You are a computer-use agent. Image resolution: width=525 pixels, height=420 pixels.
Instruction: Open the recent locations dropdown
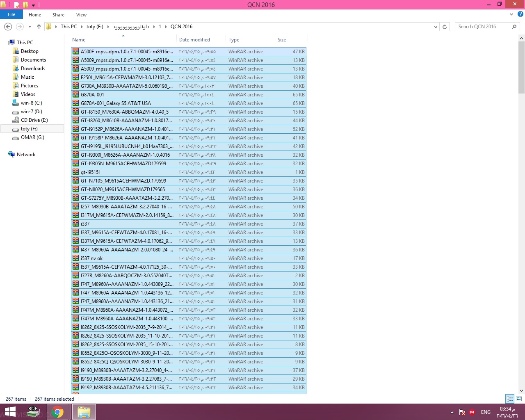point(30,27)
